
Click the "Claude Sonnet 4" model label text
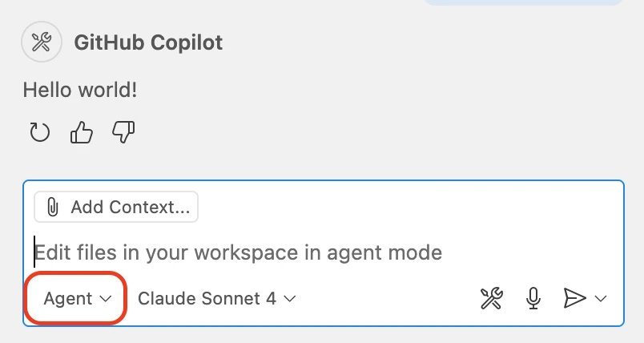[x=207, y=299]
